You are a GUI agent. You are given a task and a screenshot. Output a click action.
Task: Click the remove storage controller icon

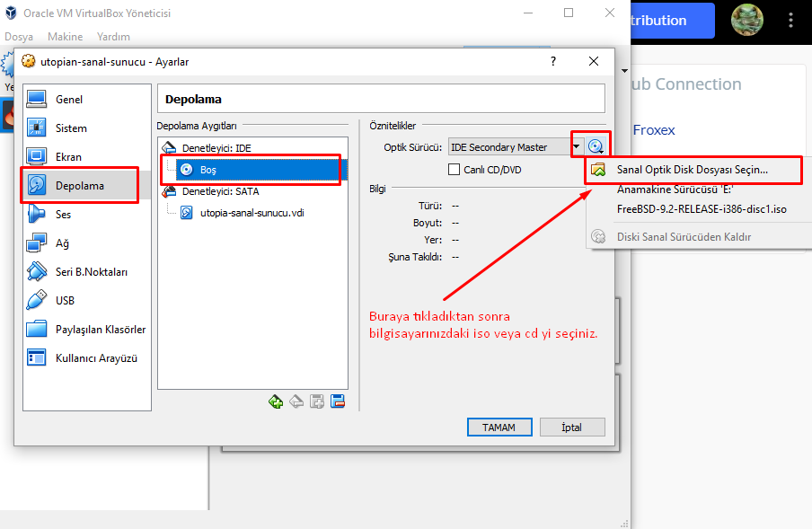[x=296, y=401]
